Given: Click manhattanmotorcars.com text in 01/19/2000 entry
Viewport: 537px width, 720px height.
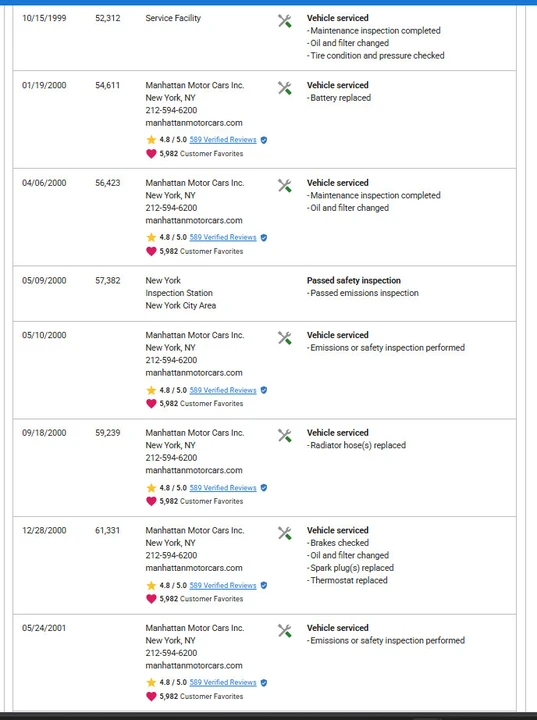Looking at the screenshot, I should coord(194,123).
